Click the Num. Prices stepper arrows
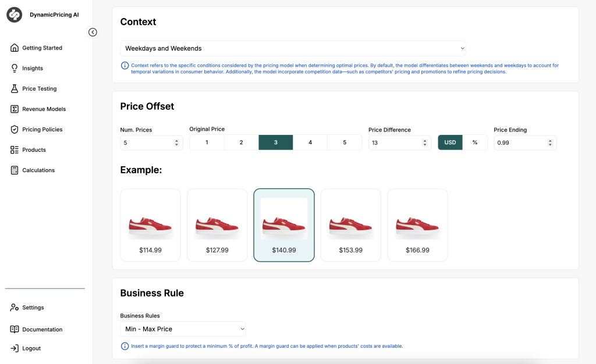Screen dimensions: 596x364 [x=176, y=142]
